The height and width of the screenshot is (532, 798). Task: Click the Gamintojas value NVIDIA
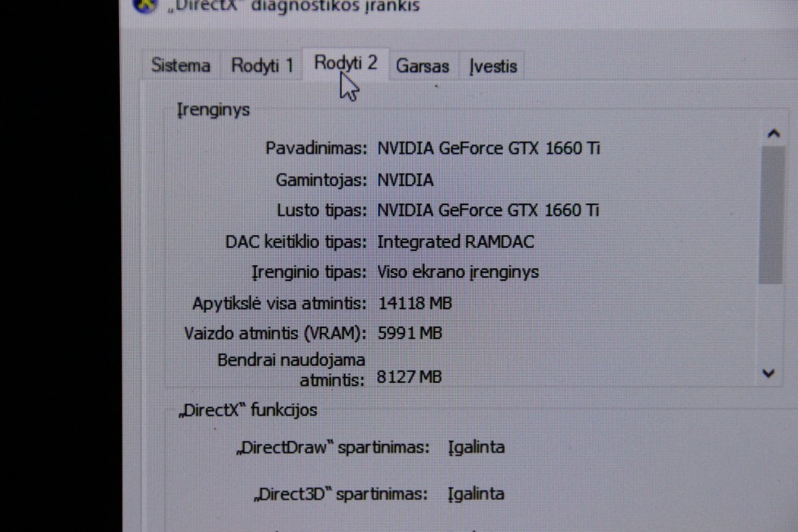coord(405,180)
